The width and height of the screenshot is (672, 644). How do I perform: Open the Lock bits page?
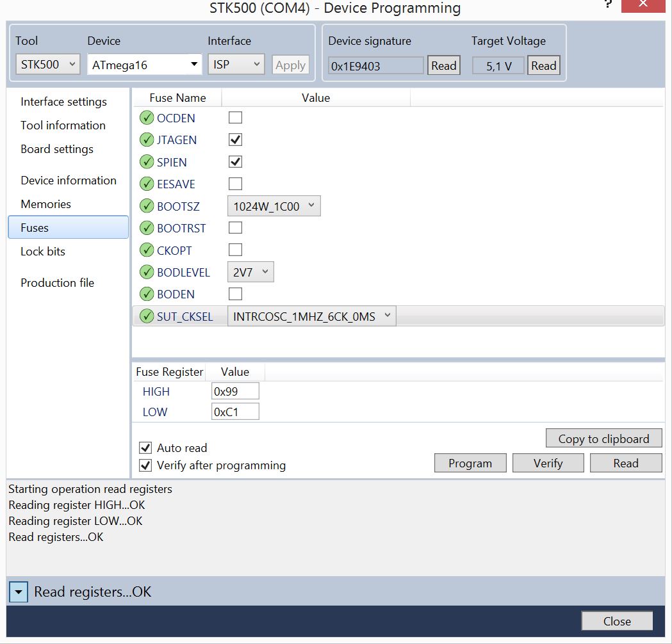[43, 252]
